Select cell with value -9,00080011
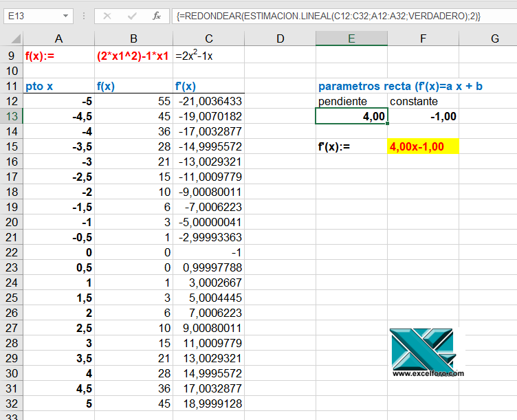 click(209, 192)
